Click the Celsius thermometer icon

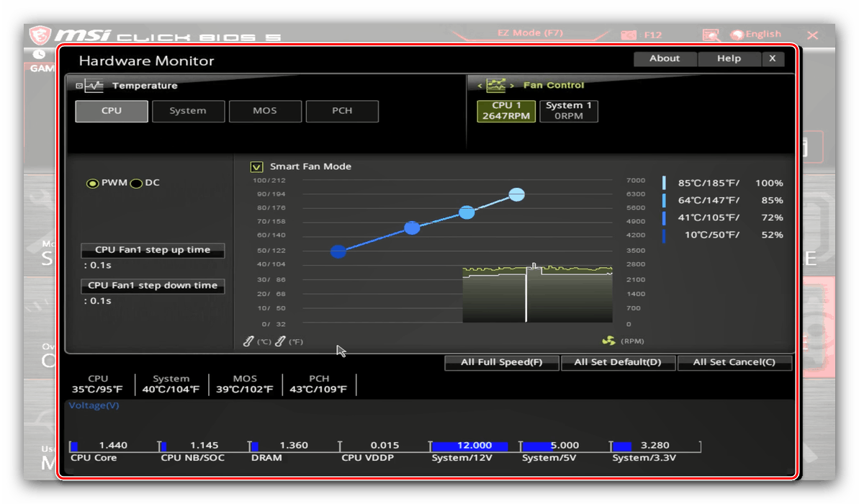point(248,341)
